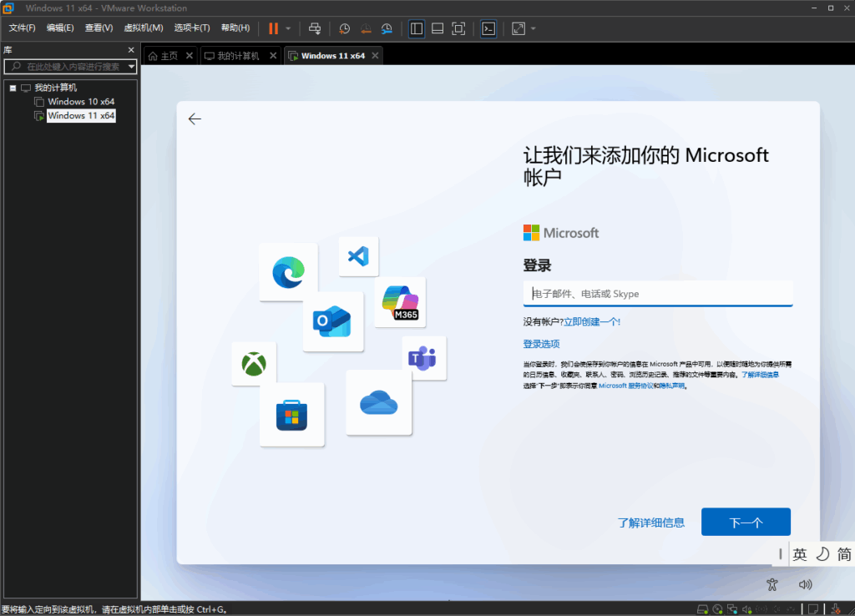Open Microsoft 服务协议 link

[x=626, y=386]
